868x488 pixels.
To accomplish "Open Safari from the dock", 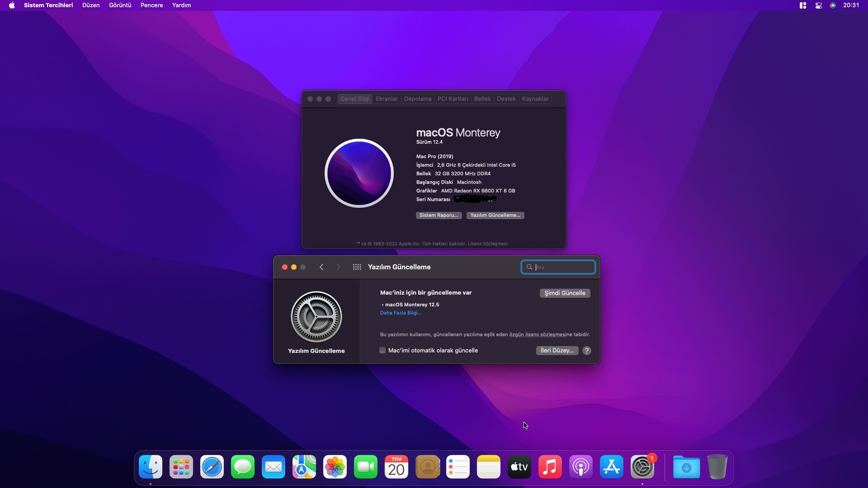I will [x=212, y=467].
